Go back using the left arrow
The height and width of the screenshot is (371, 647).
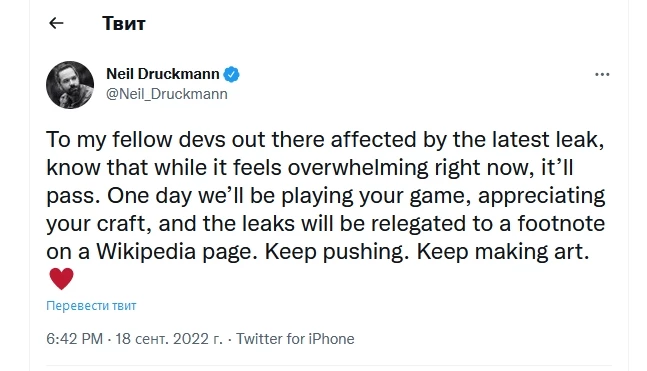pos(56,23)
